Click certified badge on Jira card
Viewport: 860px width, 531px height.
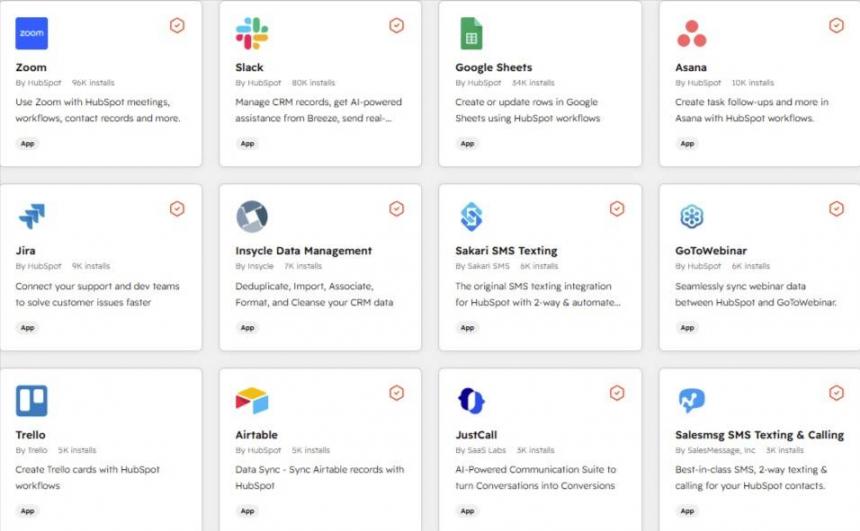(177, 208)
